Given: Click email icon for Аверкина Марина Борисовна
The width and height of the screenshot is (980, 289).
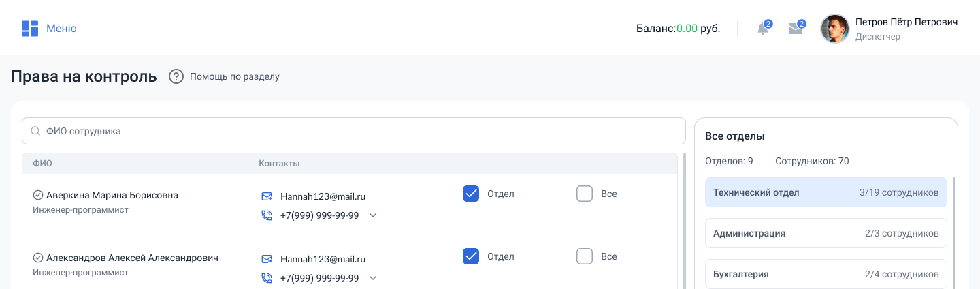Looking at the screenshot, I should click(267, 196).
